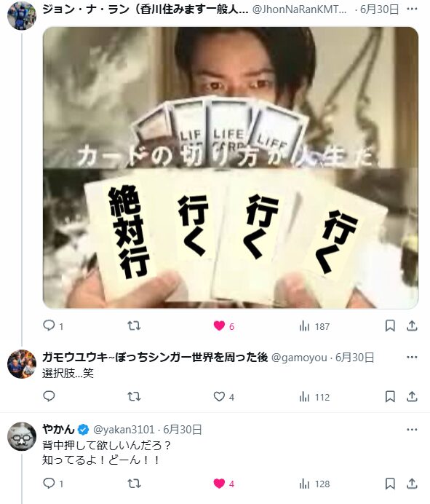Open the @gamoyou profile handle
430x504 pixels.
tap(299, 358)
